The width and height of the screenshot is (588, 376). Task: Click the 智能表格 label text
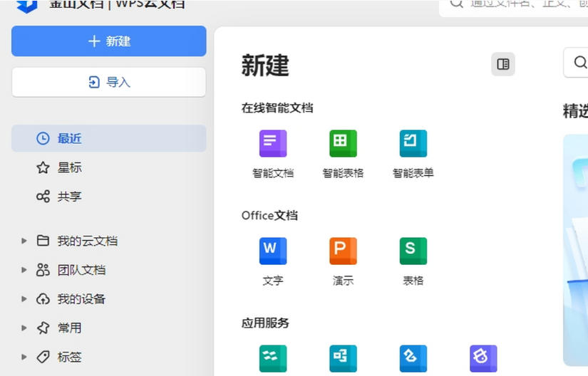[x=343, y=173]
